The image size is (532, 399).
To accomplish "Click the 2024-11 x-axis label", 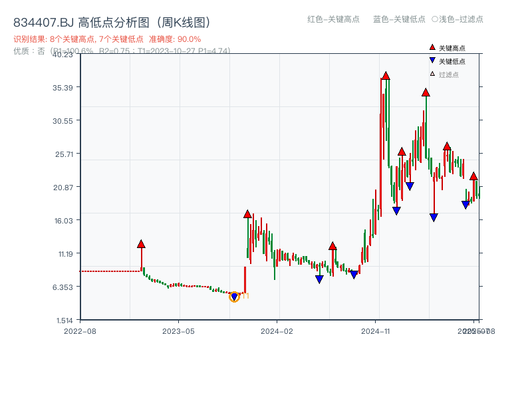I will (376, 329).
